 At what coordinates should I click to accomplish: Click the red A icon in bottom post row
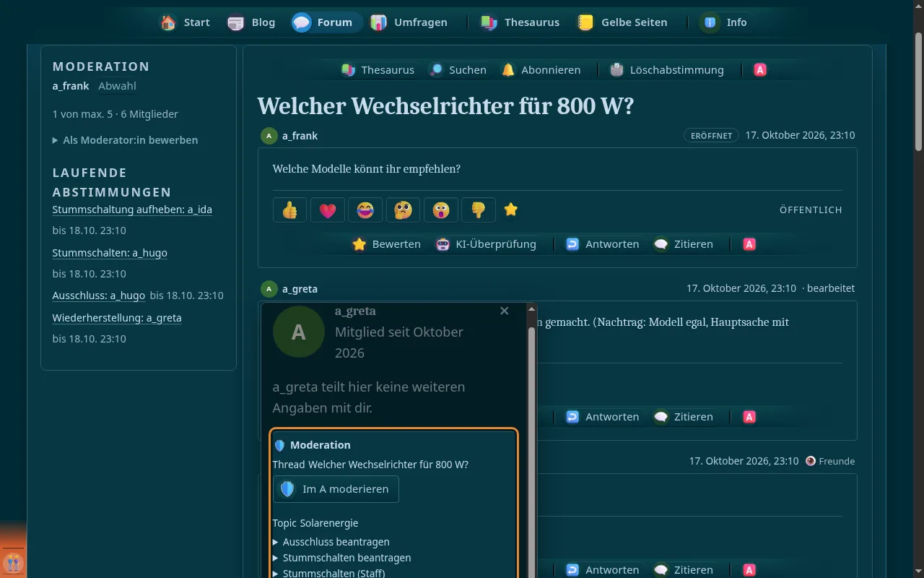(749, 570)
